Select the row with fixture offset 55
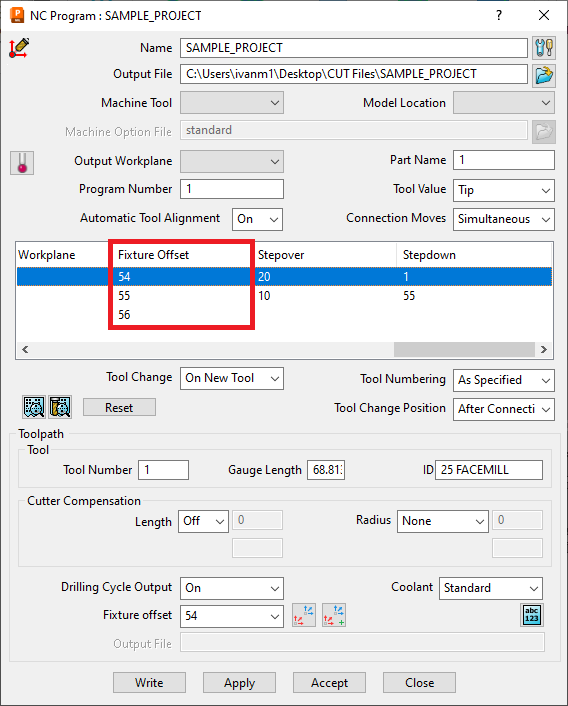The height and width of the screenshot is (706, 568). point(284,296)
